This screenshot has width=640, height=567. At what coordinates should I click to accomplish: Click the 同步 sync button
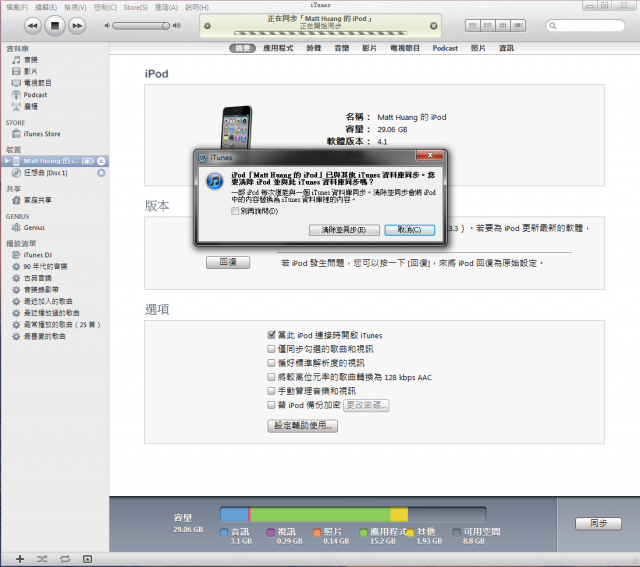(x=598, y=523)
